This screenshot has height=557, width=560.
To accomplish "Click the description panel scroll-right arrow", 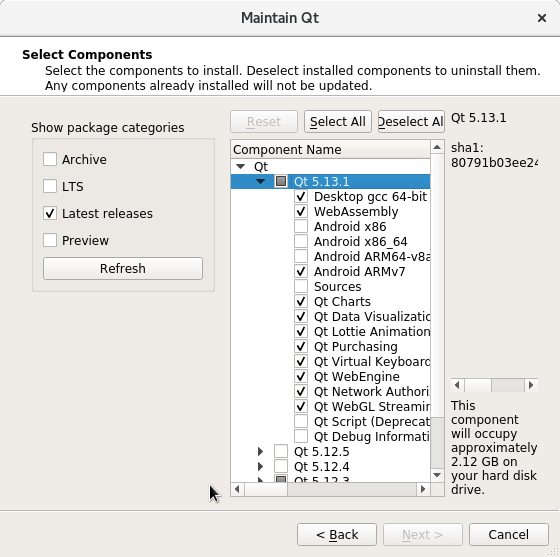I will click(531, 385).
